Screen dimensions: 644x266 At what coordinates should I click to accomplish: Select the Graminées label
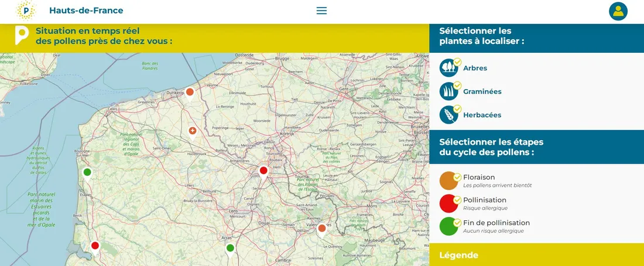[482, 91]
